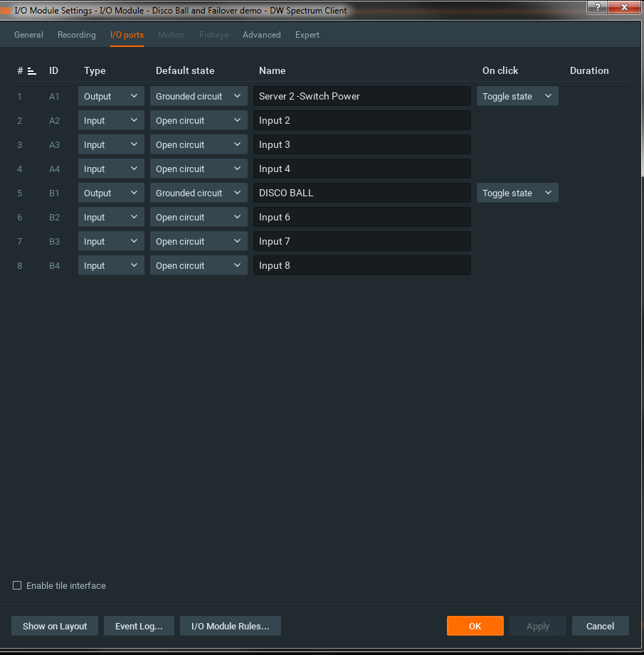
Task: Open the Recording tab
Action: 76,34
